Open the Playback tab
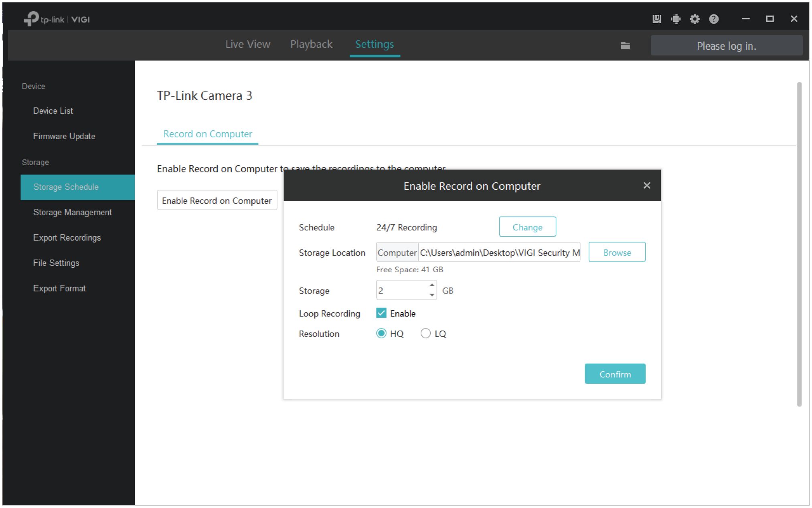 311,44
